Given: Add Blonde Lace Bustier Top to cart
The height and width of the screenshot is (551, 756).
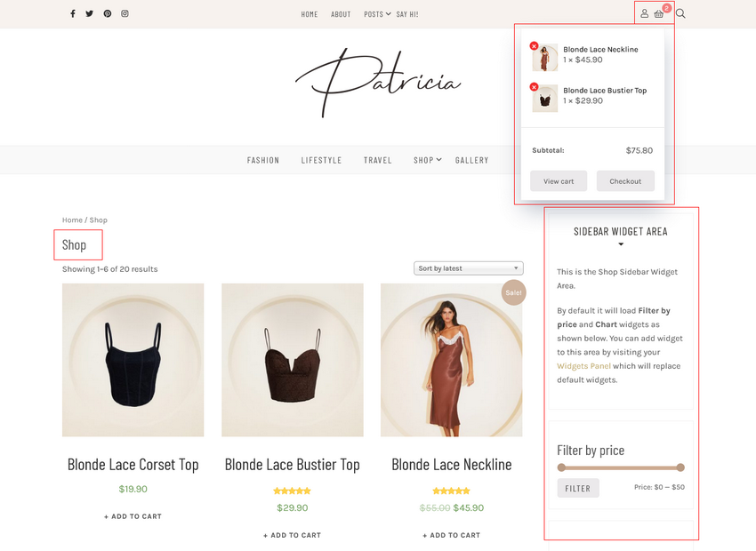Looking at the screenshot, I should coord(293,535).
